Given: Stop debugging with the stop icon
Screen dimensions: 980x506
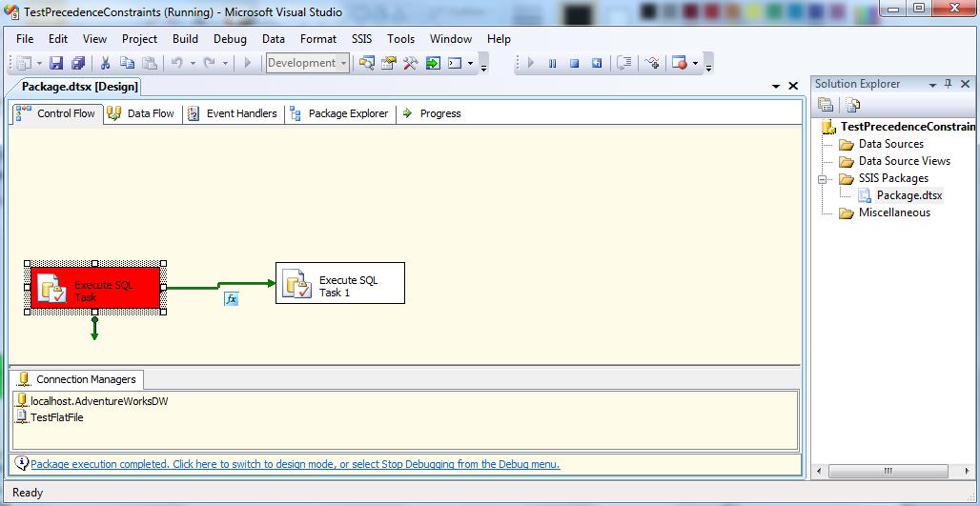Looking at the screenshot, I should tap(574, 64).
